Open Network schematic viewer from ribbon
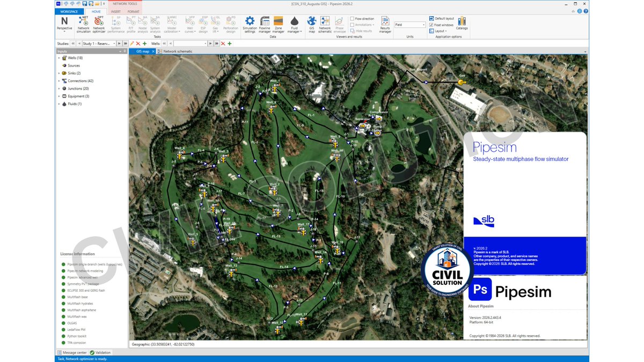 325,24
